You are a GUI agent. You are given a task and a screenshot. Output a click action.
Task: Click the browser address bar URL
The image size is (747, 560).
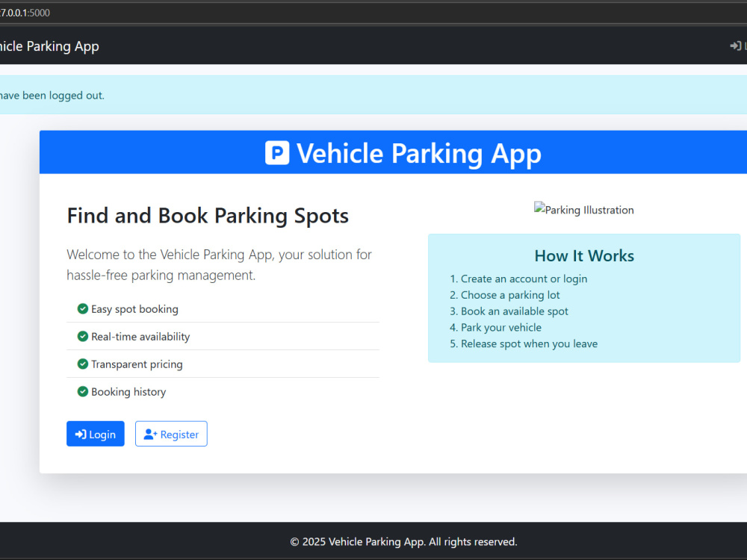point(25,13)
